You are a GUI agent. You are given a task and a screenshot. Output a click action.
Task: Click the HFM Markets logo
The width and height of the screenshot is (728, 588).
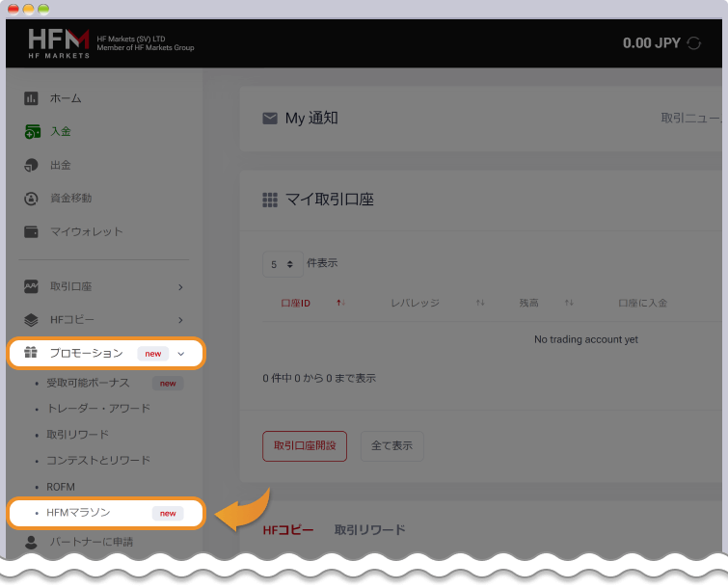[x=59, y=43]
